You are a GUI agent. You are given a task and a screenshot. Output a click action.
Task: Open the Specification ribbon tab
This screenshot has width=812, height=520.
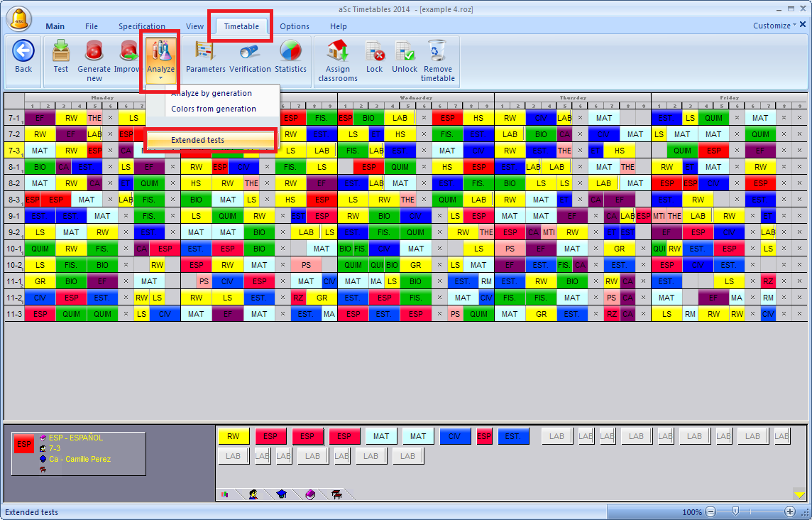142,26
